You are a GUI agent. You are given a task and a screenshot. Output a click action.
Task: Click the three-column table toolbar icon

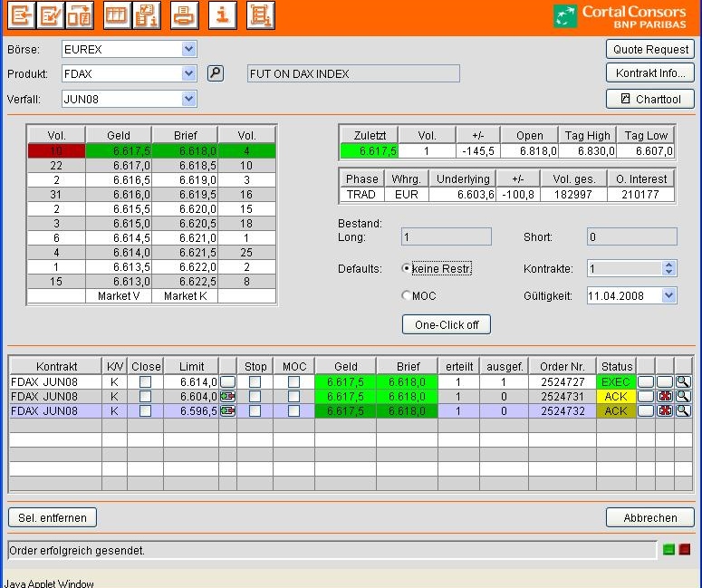[117, 15]
